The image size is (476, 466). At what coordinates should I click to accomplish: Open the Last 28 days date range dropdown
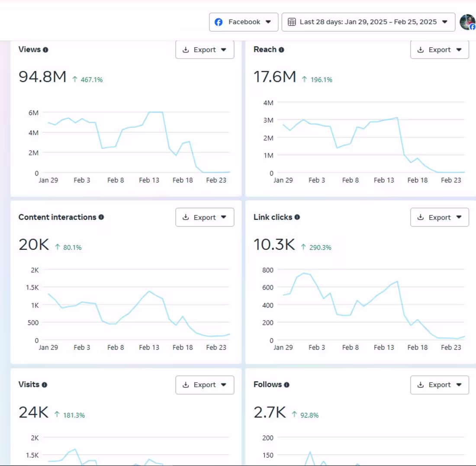click(x=368, y=22)
